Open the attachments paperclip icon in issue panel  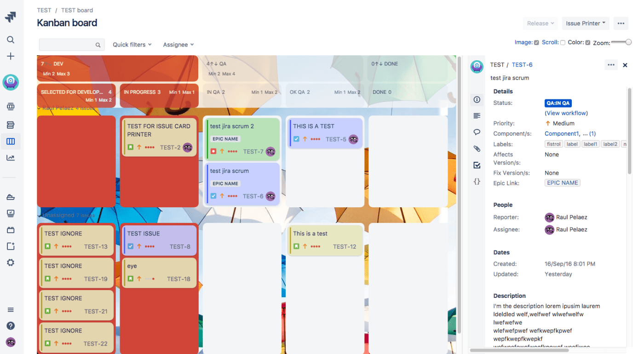(x=477, y=148)
